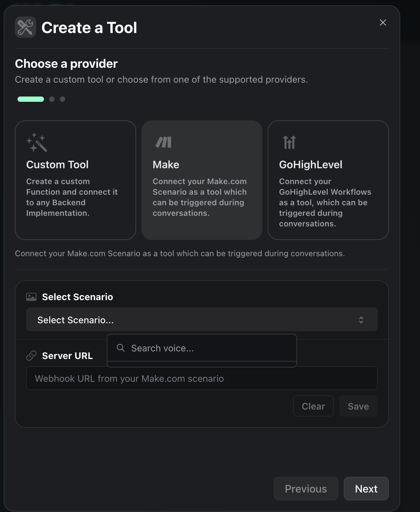
Task: Click the chevron icon on Select Scenario
Action: click(x=361, y=320)
